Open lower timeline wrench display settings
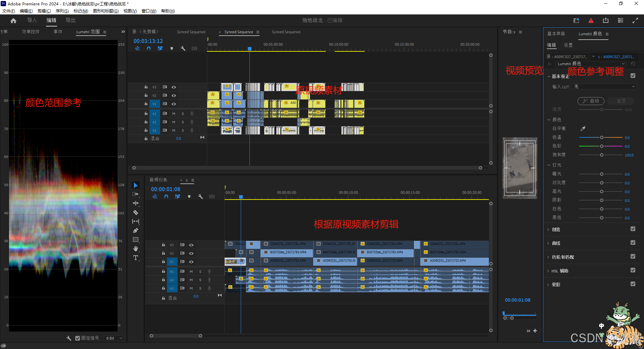644x349 pixels. coord(200,197)
